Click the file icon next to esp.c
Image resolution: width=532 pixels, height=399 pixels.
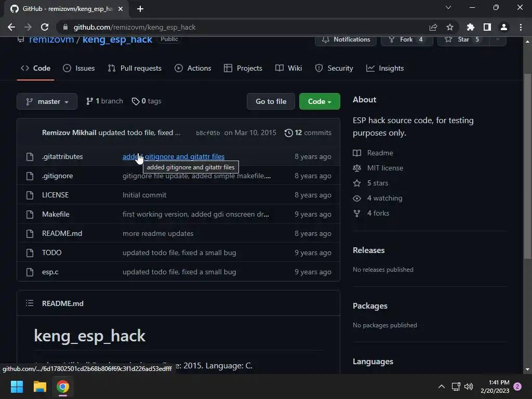[x=30, y=272]
